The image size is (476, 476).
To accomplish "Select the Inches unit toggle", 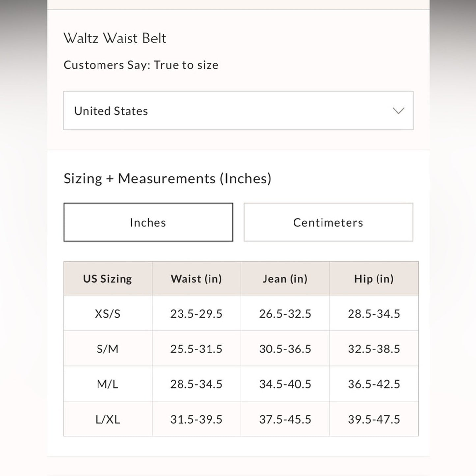I will point(148,222).
